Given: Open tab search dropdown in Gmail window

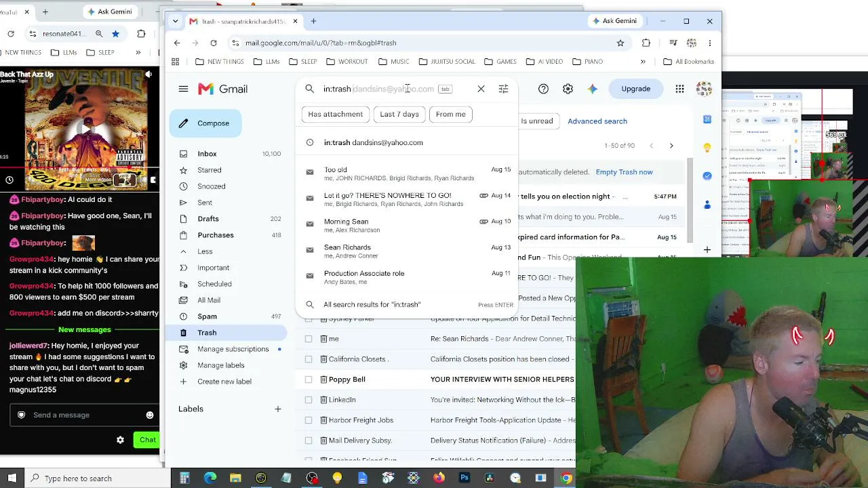Looking at the screenshot, I should [x=175, y=21].
